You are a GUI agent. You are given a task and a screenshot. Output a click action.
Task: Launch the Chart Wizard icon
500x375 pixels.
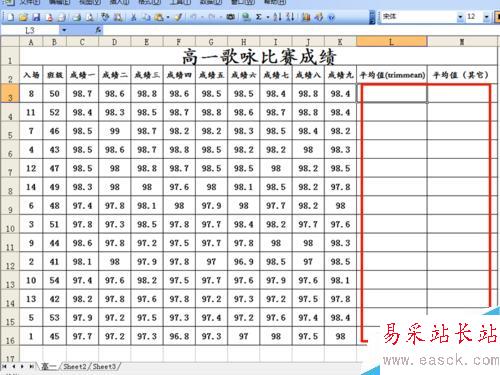pyautogui.click(x=306, y=17)
